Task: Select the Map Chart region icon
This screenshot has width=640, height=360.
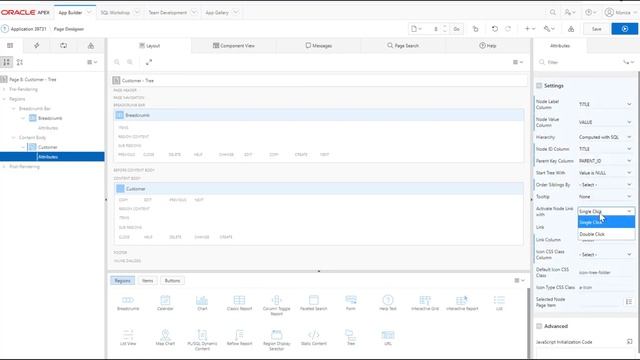Action: click(165, 335)
